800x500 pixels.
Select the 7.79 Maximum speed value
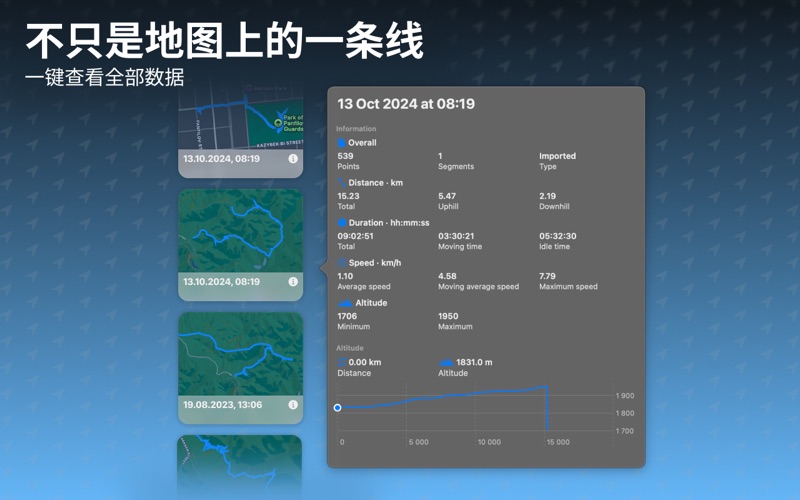547,276
